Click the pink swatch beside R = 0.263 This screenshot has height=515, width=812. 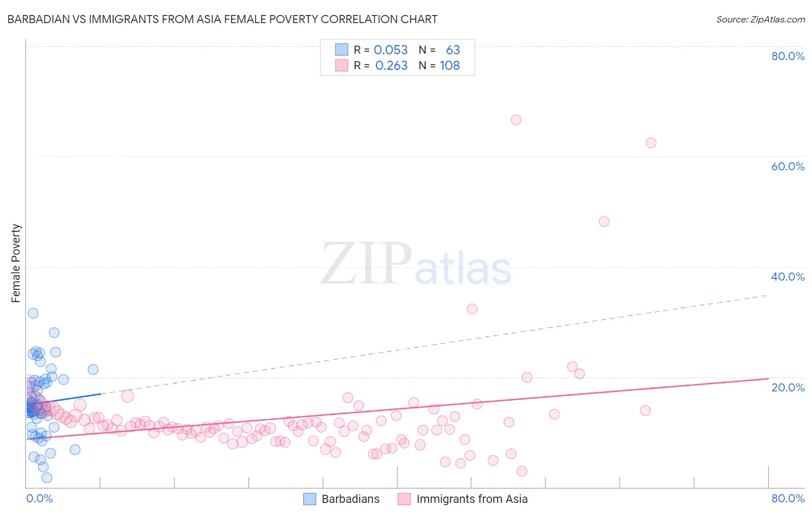[342, 66]
